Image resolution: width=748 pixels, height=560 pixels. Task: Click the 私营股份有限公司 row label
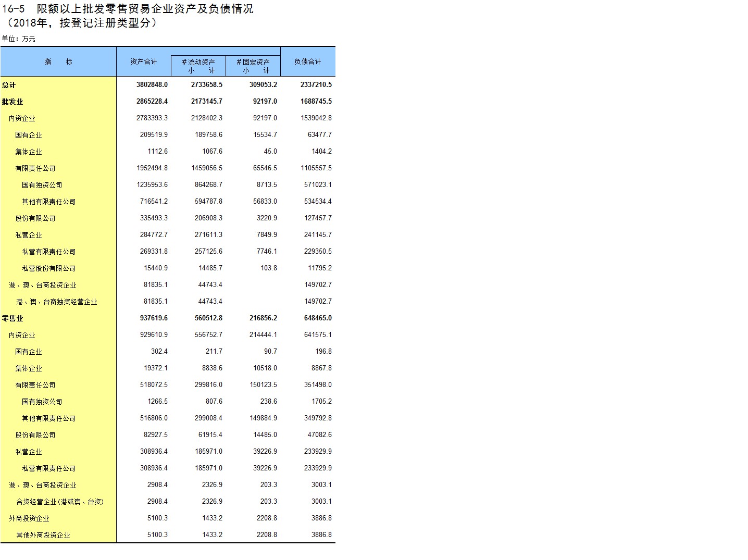coord(48,268)
